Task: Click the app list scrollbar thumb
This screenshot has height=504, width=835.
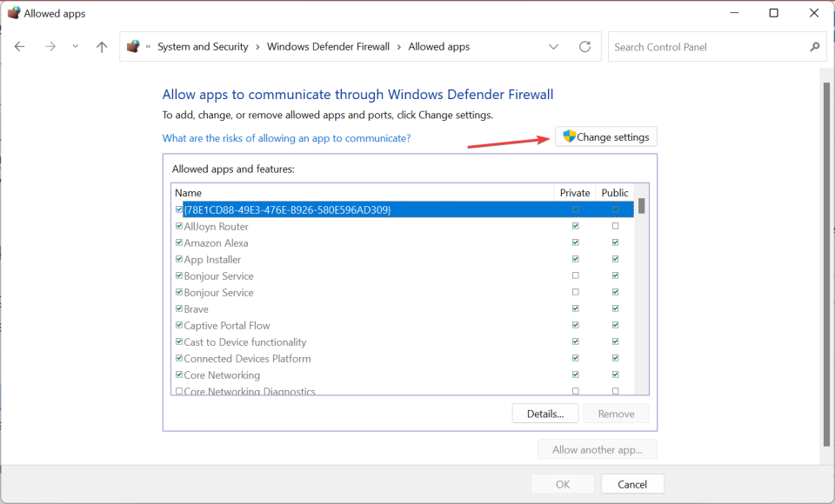Action: coord(642,206)
